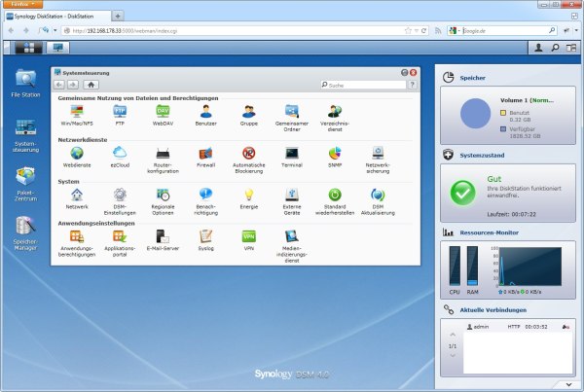Screen dimensions: 584x392
Task: Focus the Suche search field
Action: (363, 85)
